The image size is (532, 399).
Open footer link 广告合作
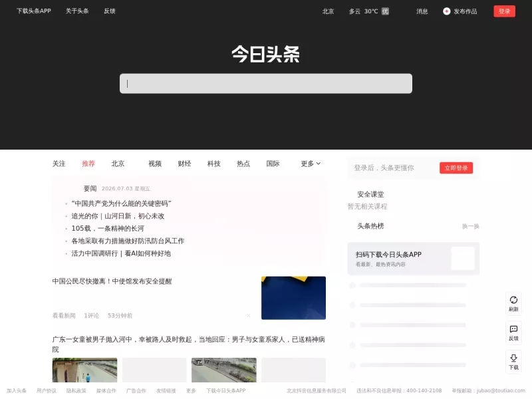pos(136,391)
